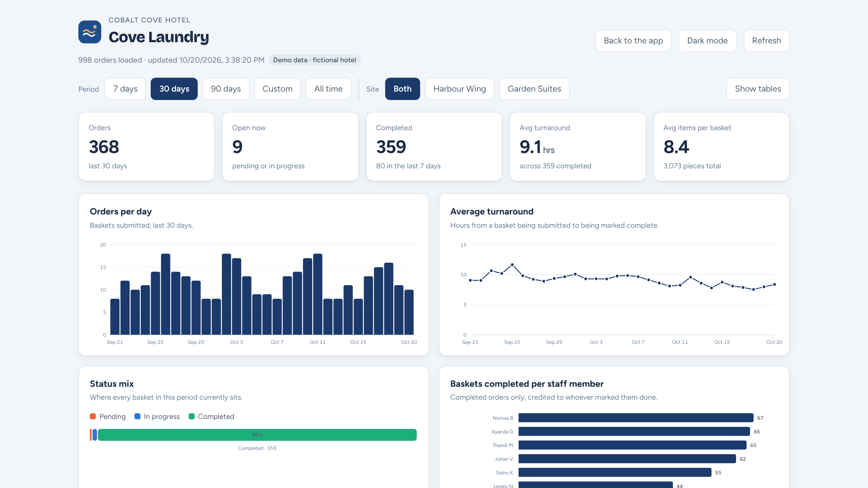Select the All time period

coord(328,89)
